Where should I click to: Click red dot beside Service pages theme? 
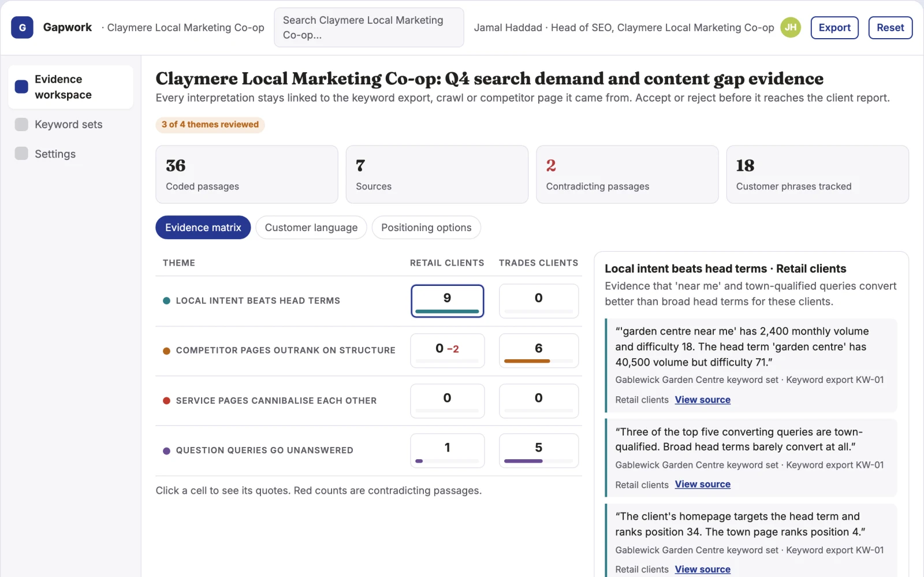(x=166, y=401)
